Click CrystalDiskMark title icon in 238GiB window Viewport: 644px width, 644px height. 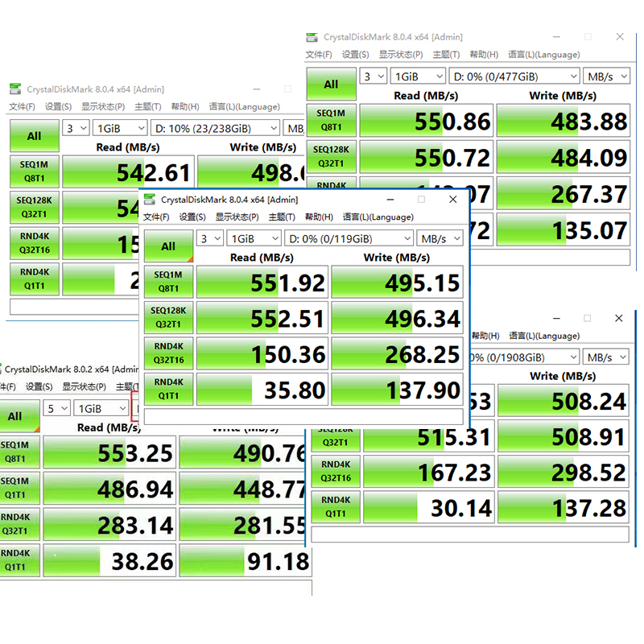(x=15, y=89)
